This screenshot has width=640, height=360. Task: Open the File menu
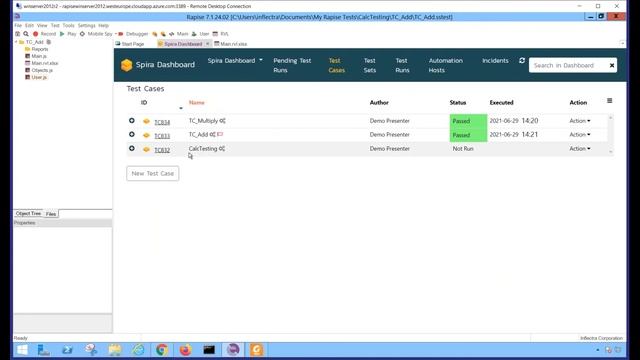pos(18,25)
